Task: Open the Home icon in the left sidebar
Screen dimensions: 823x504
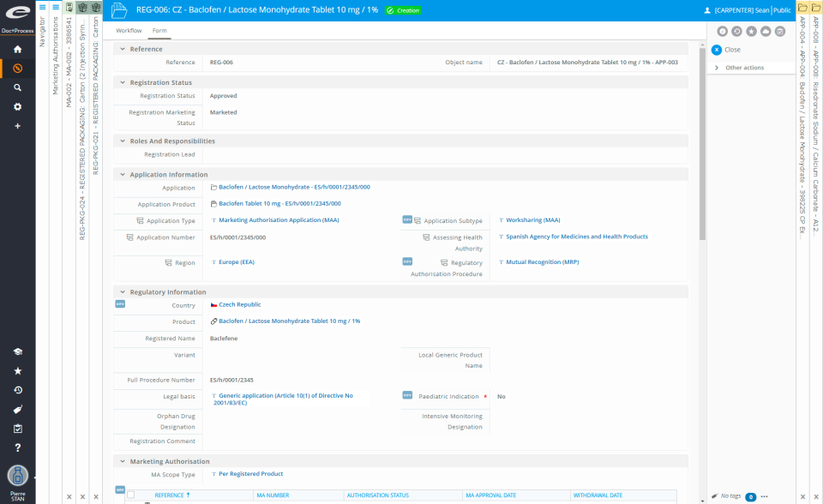Action: pyautogui.click(x=17, y=49)
